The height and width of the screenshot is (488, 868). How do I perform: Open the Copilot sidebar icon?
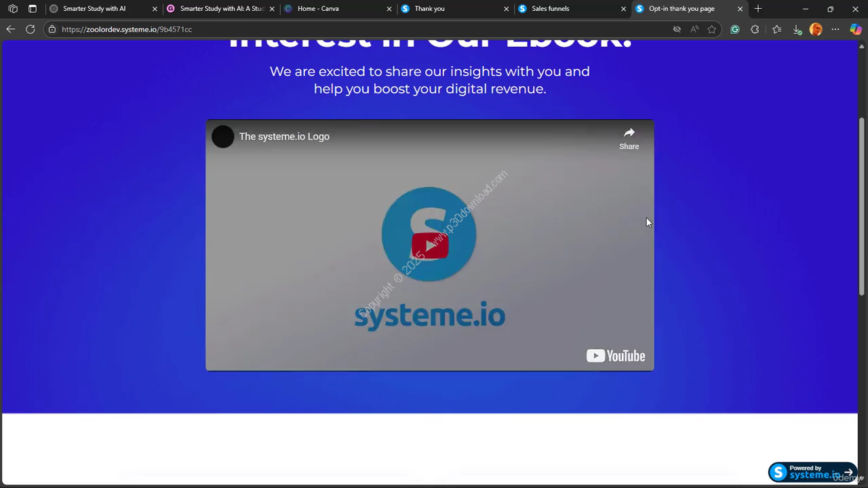click(855, 29)
